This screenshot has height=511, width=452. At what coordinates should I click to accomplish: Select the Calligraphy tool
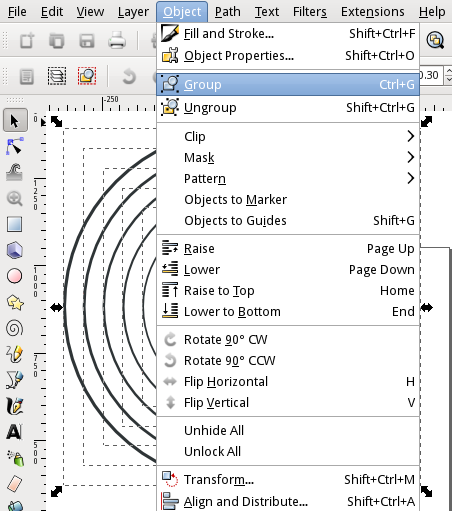15,406
